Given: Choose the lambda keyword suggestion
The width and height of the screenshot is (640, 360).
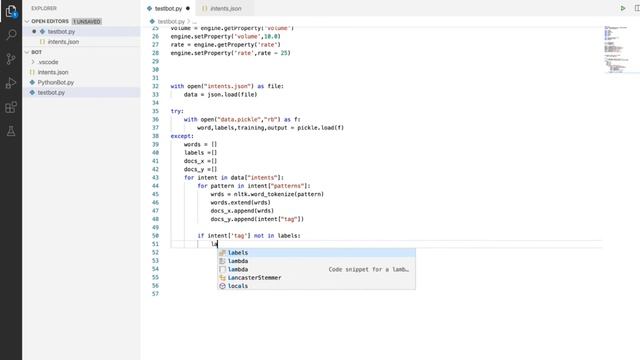Looking at the screenshot, I should [316, 261].
